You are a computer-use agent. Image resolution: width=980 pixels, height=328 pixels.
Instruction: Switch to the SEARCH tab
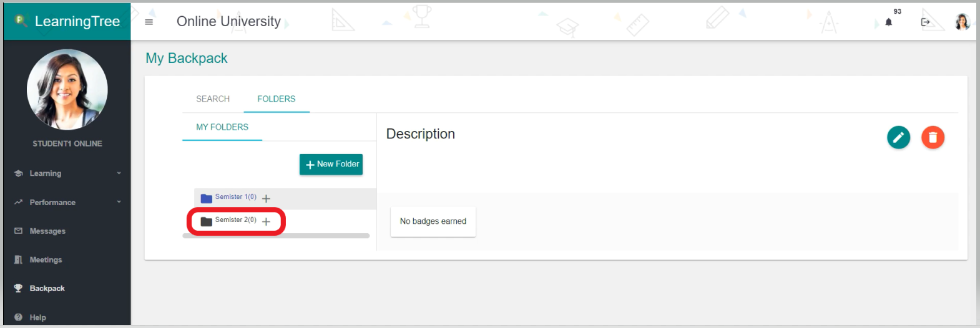click(x=213, y=99)
